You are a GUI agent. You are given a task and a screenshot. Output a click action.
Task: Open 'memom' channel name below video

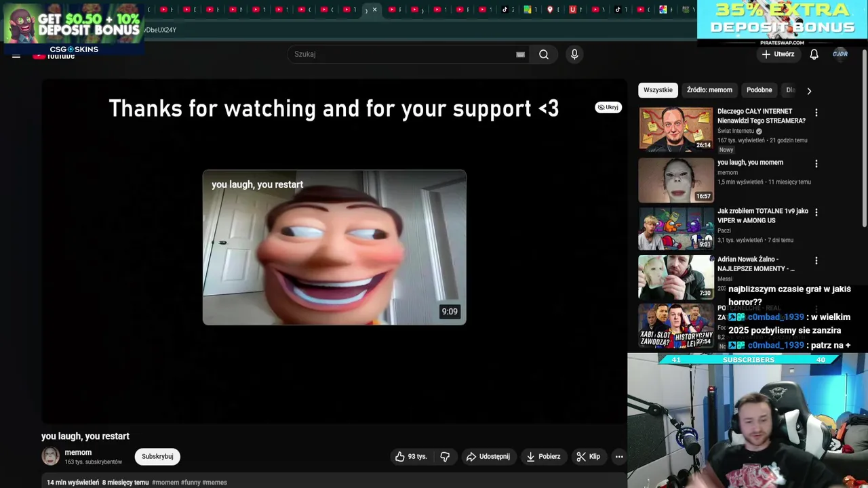(x=78, y=453)
